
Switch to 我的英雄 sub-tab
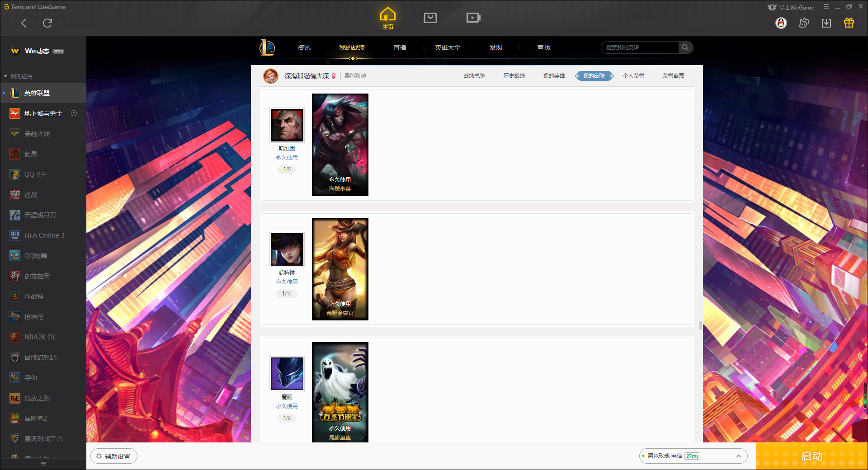coord(554,76)
